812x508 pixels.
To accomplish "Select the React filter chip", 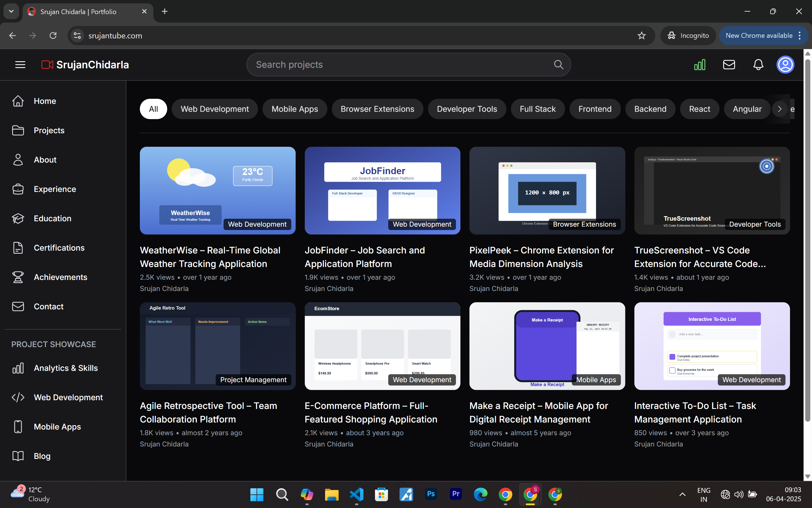I will tap(700, 109).
